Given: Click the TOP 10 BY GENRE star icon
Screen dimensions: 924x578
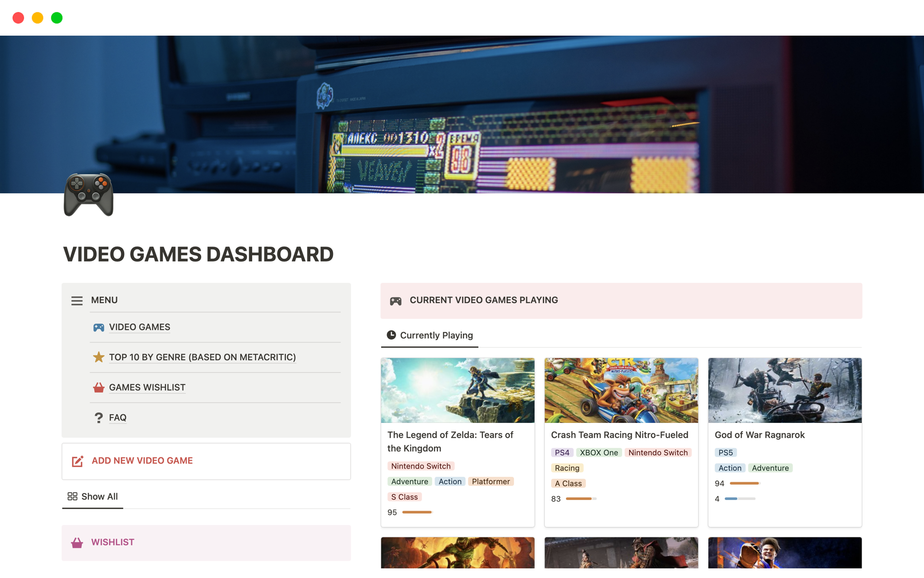Looking at the screenshot, I should click(99, 357).
